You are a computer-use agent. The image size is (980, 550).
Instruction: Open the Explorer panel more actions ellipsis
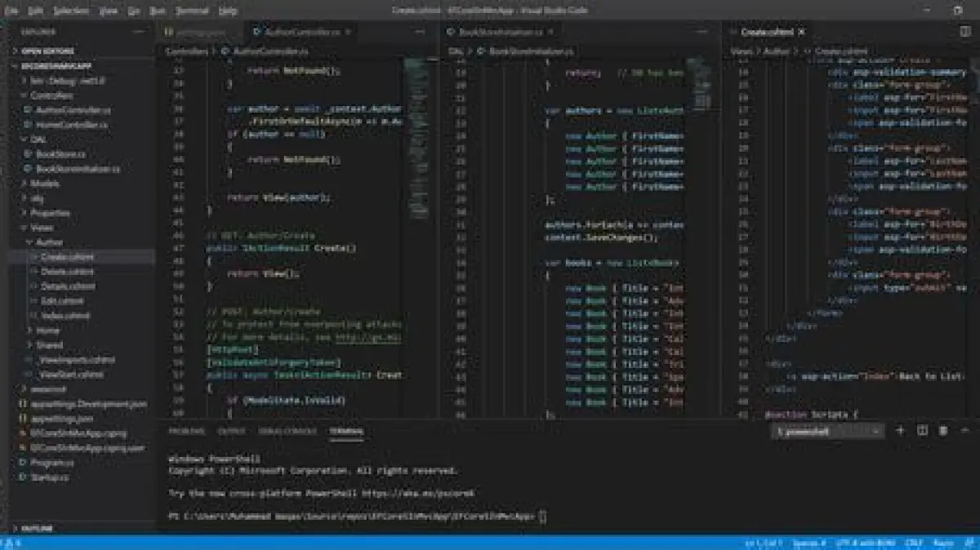(137, 32)
